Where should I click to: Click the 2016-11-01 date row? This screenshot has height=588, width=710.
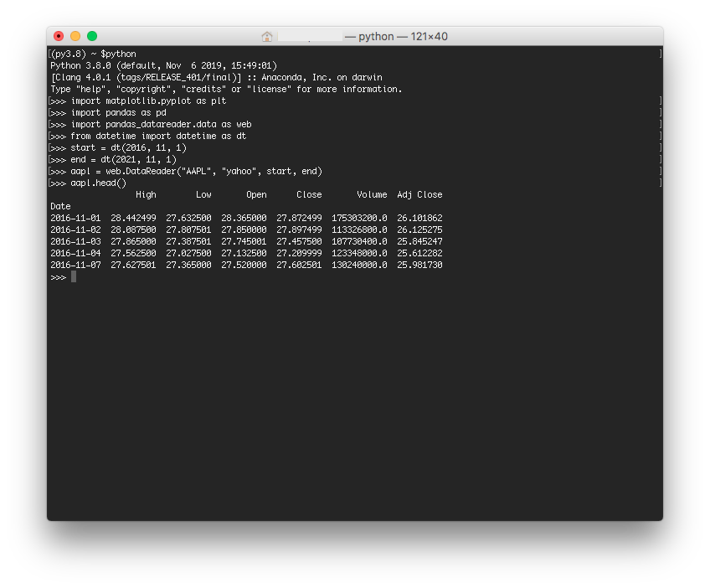pos(246,219)
